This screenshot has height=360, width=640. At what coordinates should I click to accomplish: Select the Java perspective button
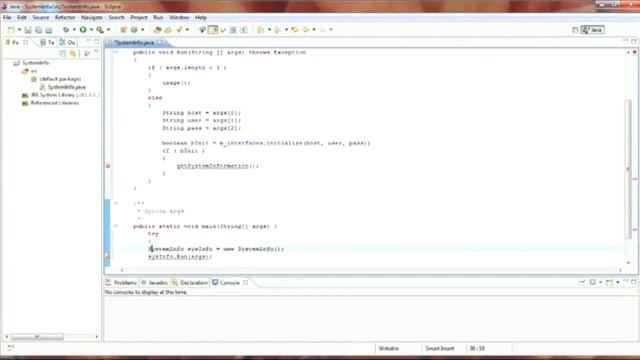pos(593,30)
